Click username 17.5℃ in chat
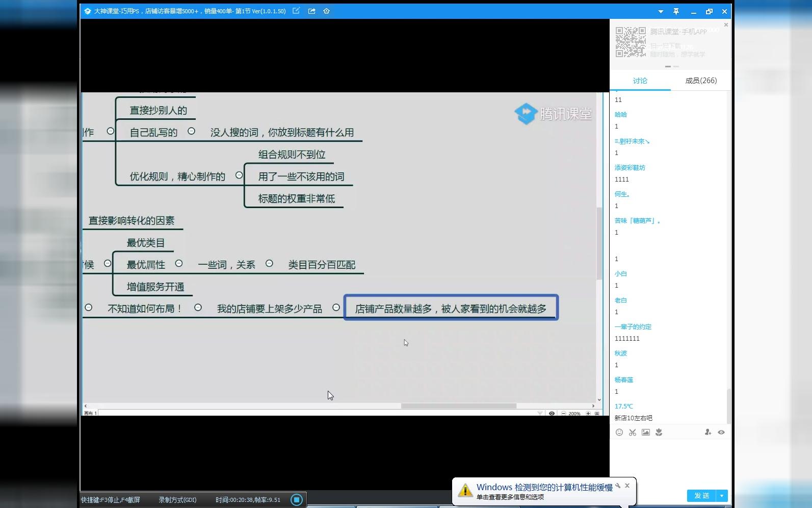The width and height of the screenshot is (812, 508). pos(623,406)
